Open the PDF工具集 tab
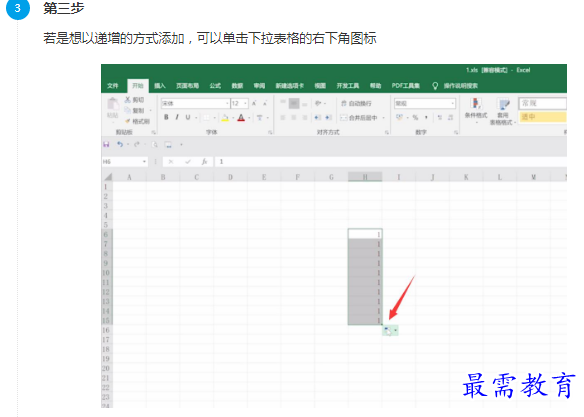Screen dimensions: 584x417 pyautogui.click(x=406, y=86)
